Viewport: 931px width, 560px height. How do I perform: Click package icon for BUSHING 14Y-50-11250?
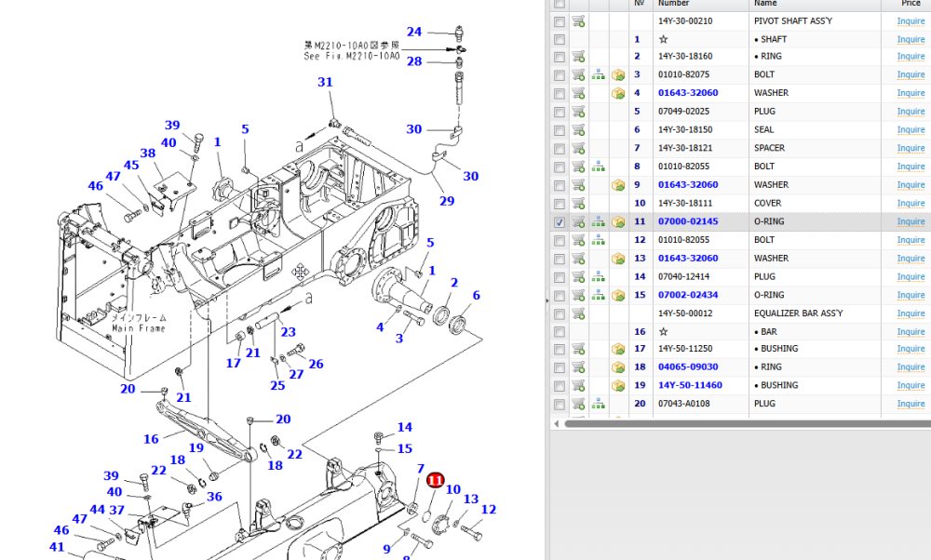click(x=618, y=349)
